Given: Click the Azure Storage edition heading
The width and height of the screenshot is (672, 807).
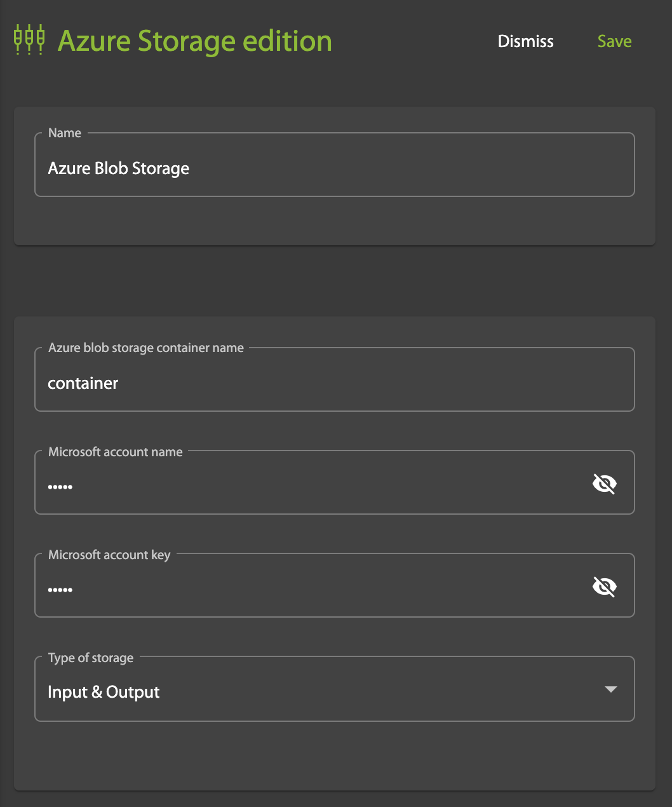Looking at the screenshot, I should 194,41.
